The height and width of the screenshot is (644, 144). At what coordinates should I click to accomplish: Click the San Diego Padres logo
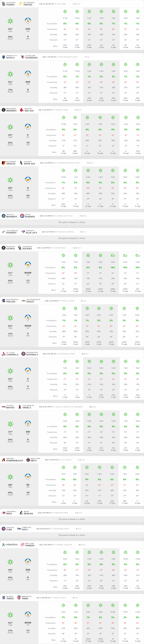(3, 4)
